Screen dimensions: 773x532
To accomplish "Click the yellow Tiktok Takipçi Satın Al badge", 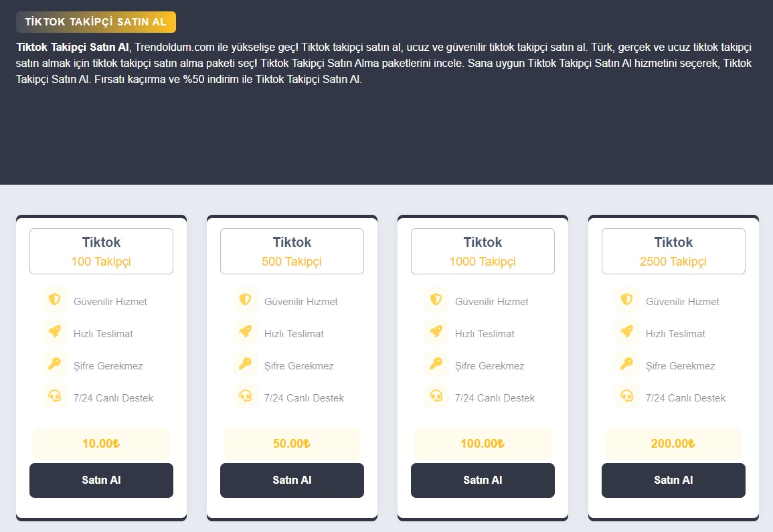I will 96,22.
